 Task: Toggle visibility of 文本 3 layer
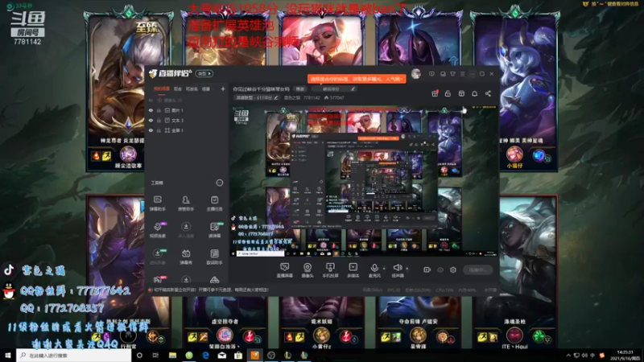(x=151, y=120)
